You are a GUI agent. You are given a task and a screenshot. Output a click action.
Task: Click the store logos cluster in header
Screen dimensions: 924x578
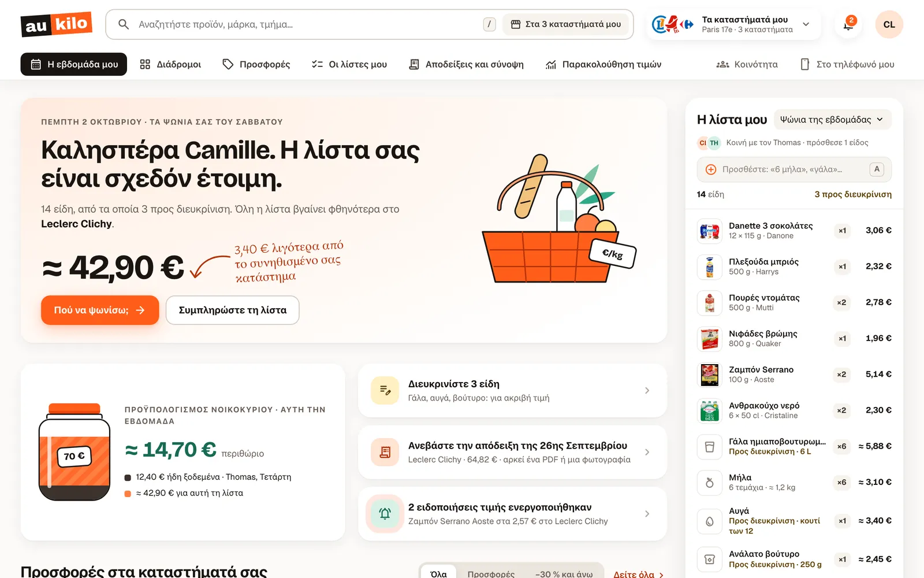[x=673, y=24]
